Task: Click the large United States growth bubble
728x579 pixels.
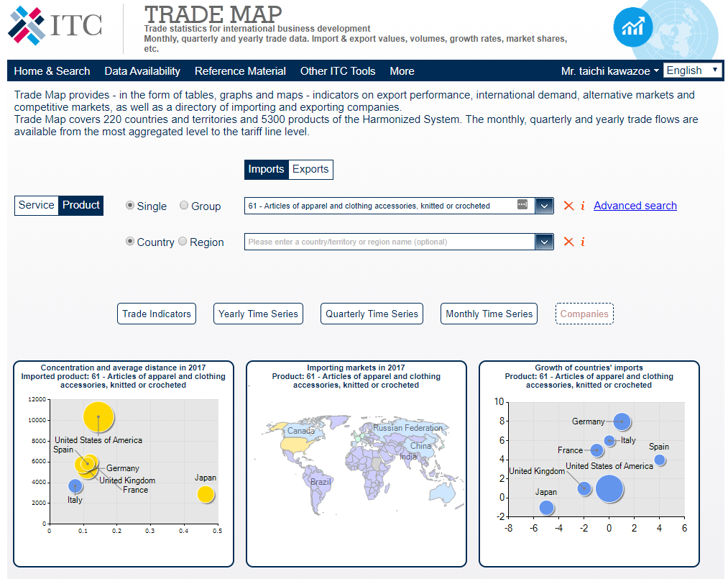Action: (609, 488)
